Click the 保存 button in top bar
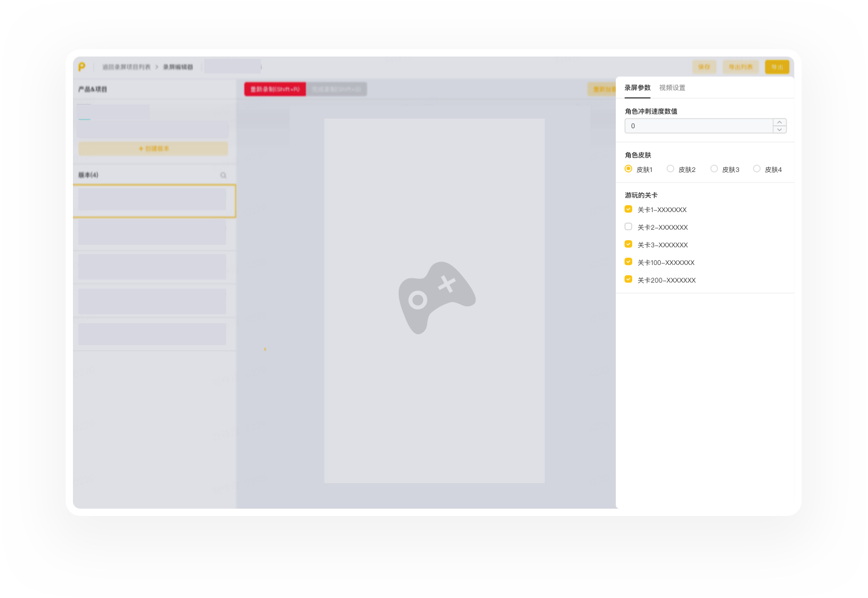The height and width of the screenshot is (598, 868). 704,67
